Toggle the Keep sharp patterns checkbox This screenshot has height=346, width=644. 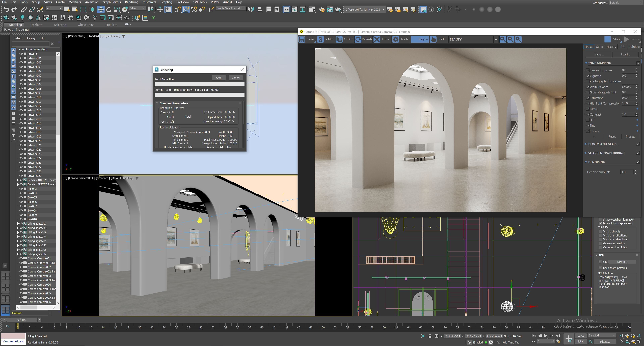tap(601, 268)
